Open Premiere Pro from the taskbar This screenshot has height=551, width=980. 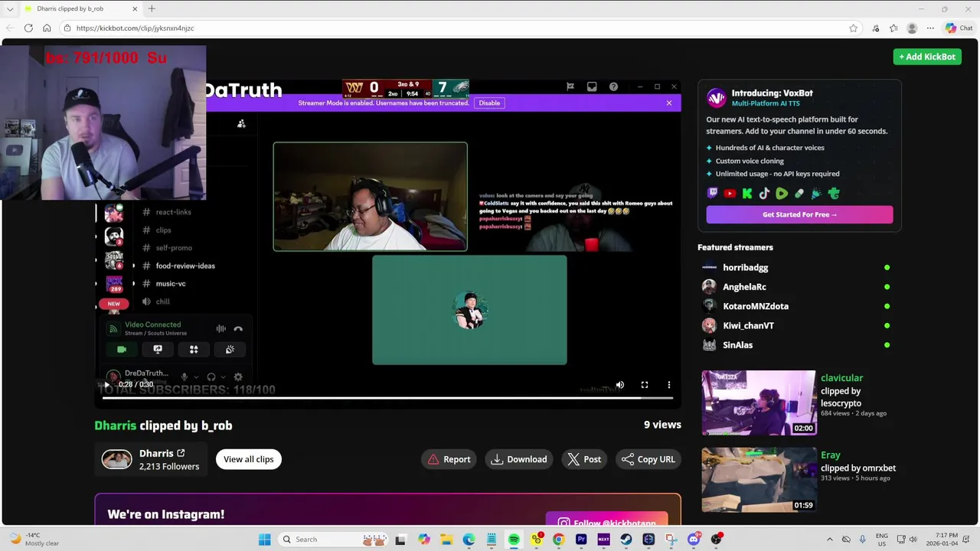coord(581,540)
